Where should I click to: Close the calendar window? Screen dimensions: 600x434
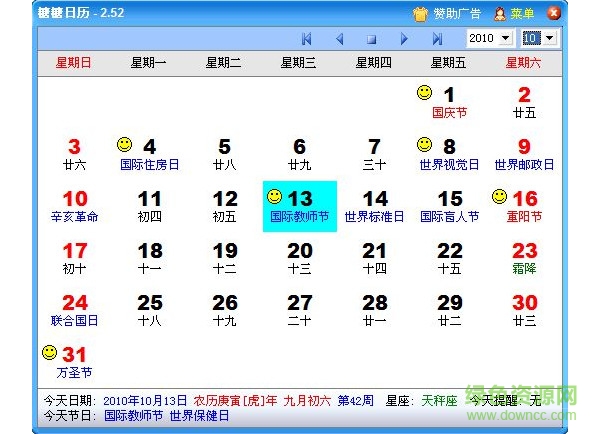coord(553,13)
